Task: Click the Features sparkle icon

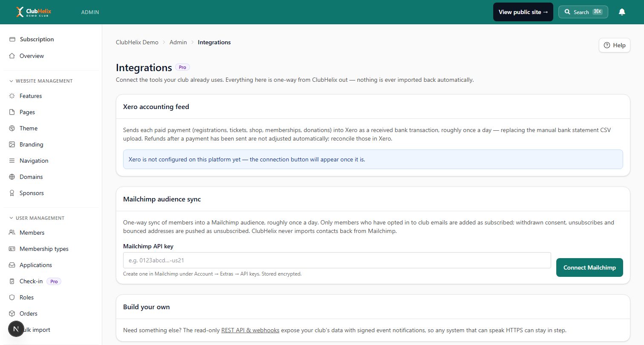Action: 12,96
